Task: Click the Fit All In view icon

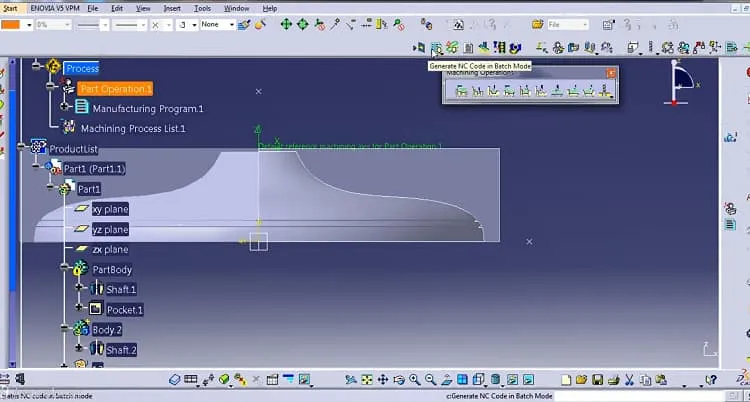Action: tap(366, 380)
